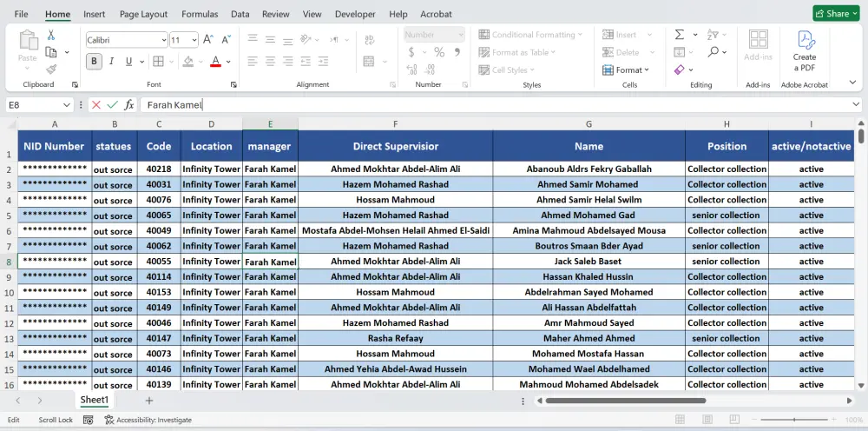Click Delete in Cells group

pyautogui.click(x=621, y=52)
